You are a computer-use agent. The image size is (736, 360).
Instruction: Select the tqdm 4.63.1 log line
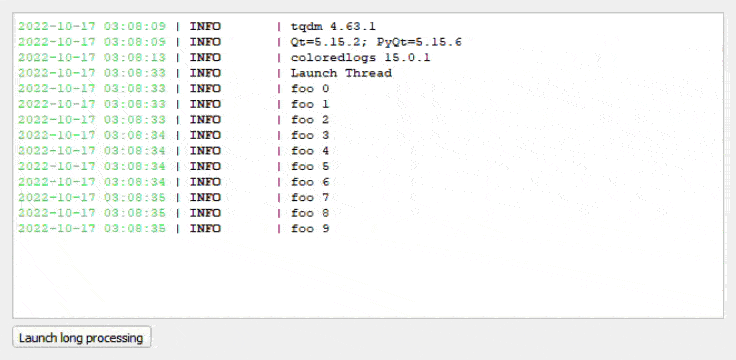point(333,26)
